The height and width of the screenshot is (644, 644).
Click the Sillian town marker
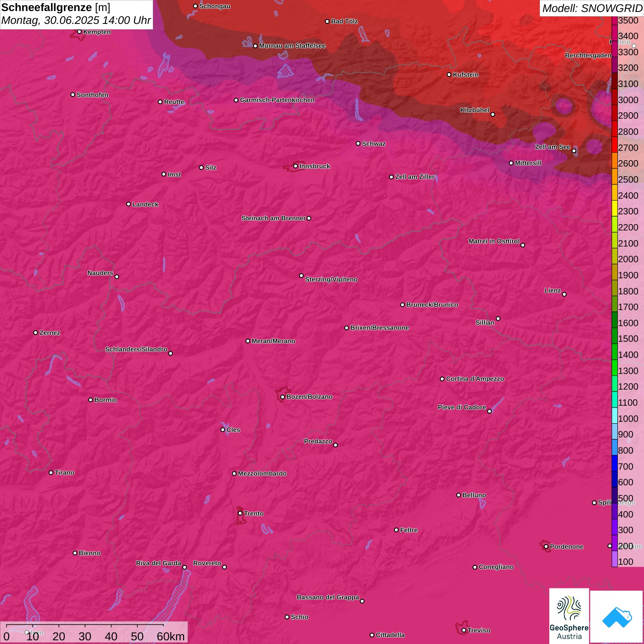point(498,318)
